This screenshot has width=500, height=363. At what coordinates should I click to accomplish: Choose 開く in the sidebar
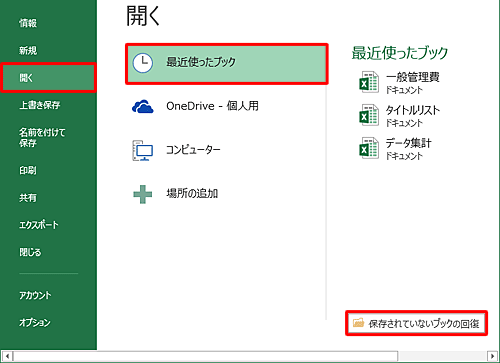pyautogui.click(x=48, y=78)
